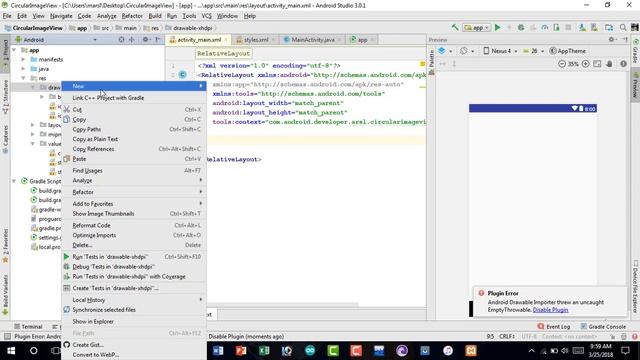Open Project Structure icon in toolbar
Image resolution: width=640 pixels, height=360 pixels.
(x=609, y=28)
